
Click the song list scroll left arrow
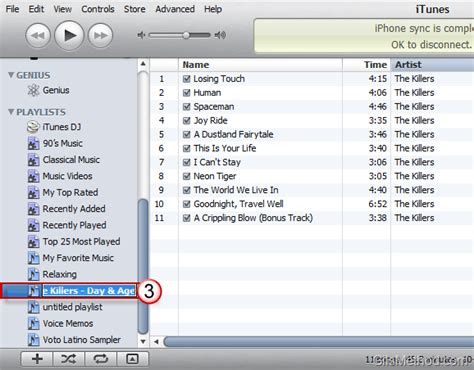coord(156,341)
